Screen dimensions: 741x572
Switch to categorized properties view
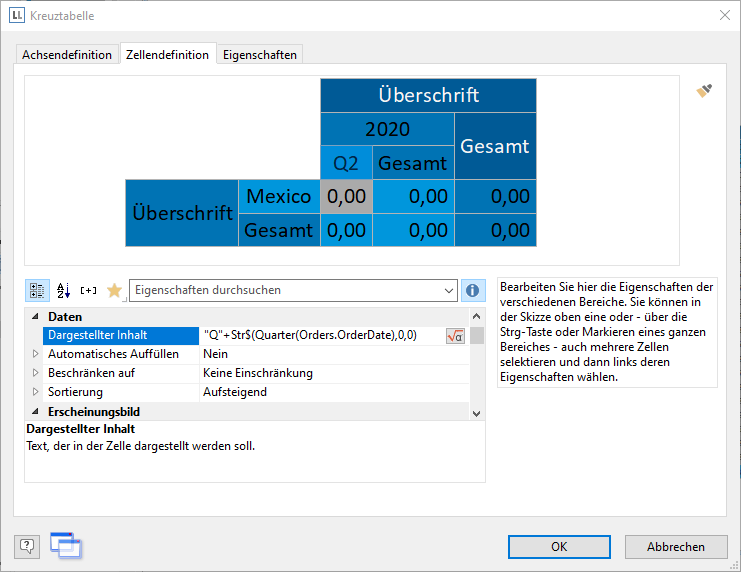point(37,290)
